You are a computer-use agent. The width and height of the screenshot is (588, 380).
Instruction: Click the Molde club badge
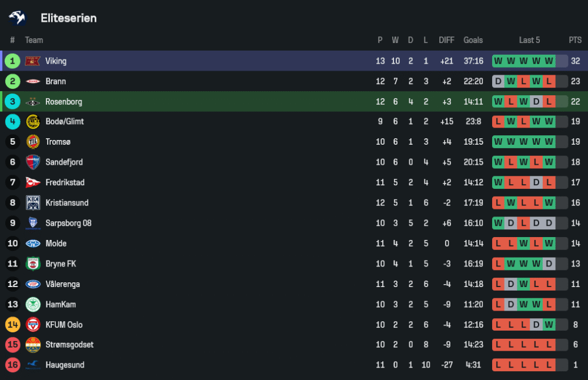click(32, 244)
